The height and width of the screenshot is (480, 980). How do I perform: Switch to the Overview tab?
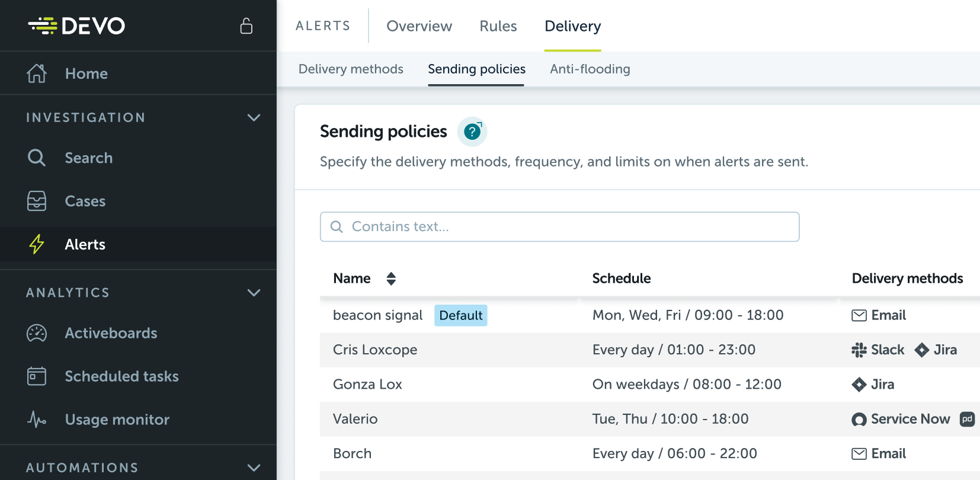click(419, 26)
